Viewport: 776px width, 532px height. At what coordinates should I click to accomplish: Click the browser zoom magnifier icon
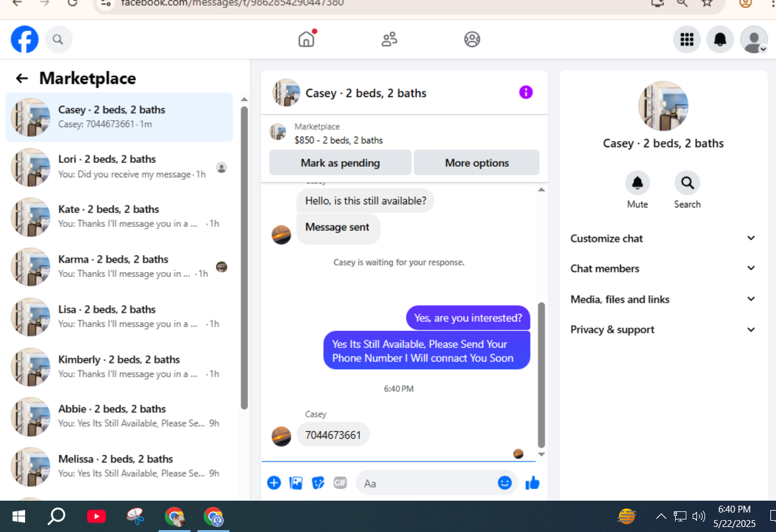pyautogui.click(x=682, y=3)
